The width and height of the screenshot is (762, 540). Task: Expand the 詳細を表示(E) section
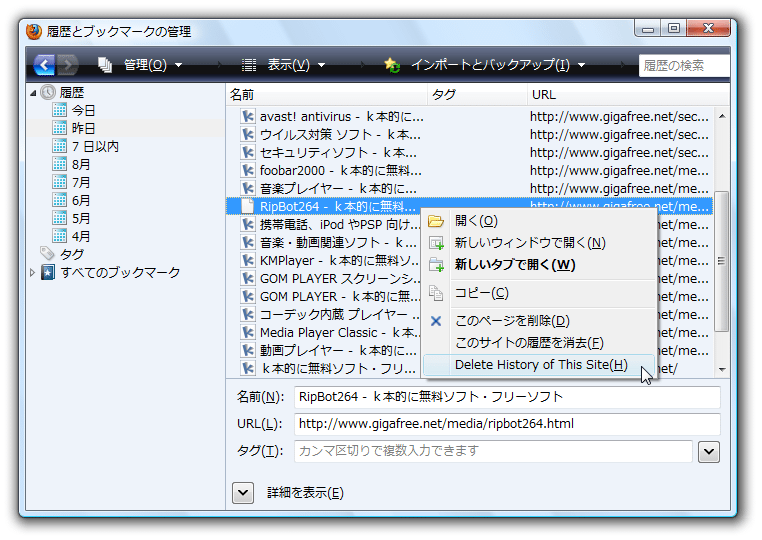(243, 493)
